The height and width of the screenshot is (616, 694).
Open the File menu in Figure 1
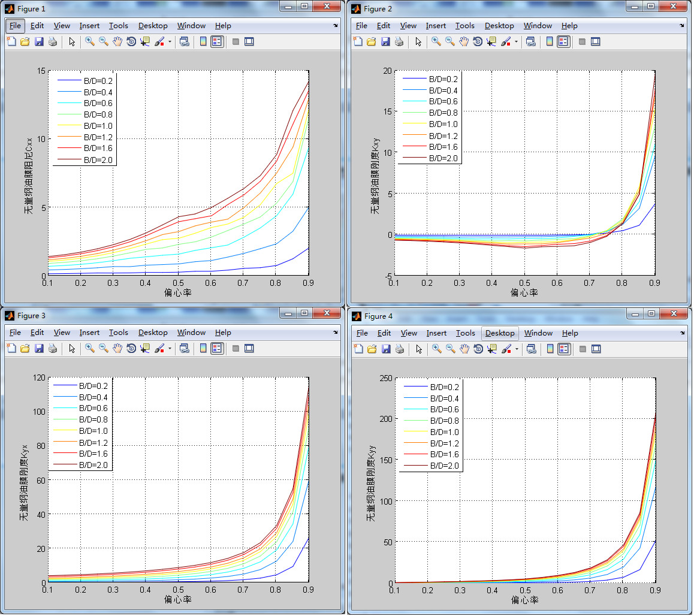tap(15, 26)
